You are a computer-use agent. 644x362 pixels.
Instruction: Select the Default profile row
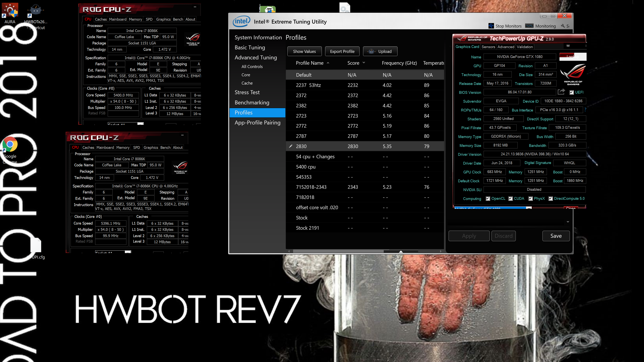[365, 75]
